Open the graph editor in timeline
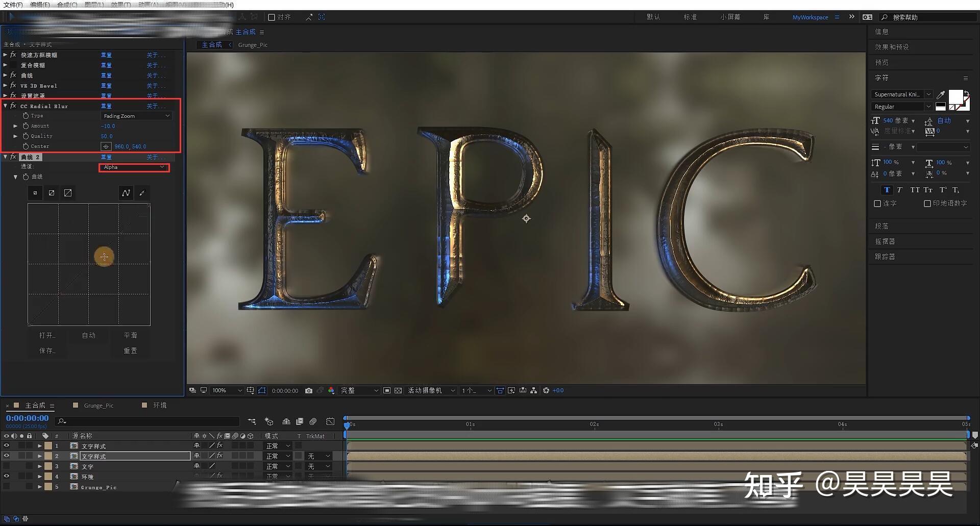The height and width of the screenshot is (526, 980). tap(330, 421)
